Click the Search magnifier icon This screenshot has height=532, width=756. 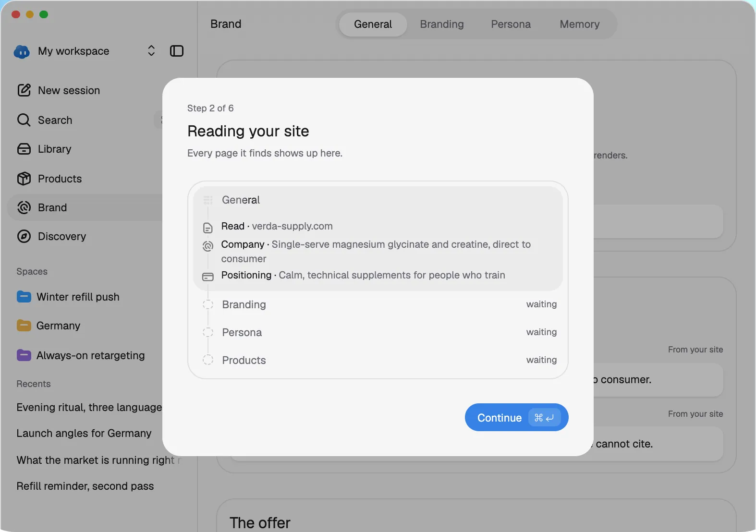click(x=24, y=120)
